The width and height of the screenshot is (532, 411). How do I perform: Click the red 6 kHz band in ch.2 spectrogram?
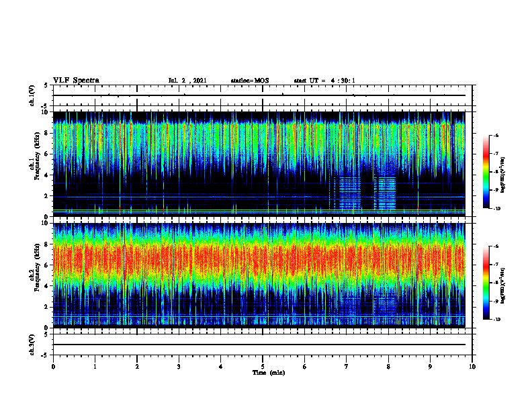tap(259, 261)
